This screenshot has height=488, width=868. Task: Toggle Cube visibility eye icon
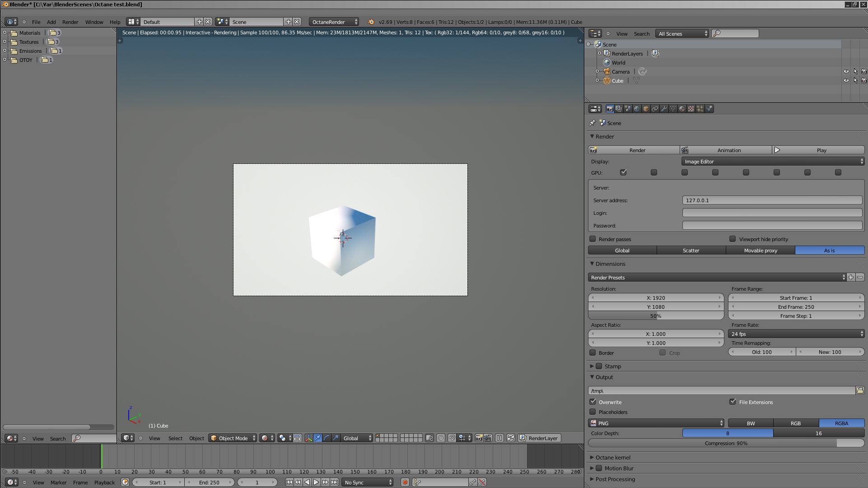(x=846, y=80)
